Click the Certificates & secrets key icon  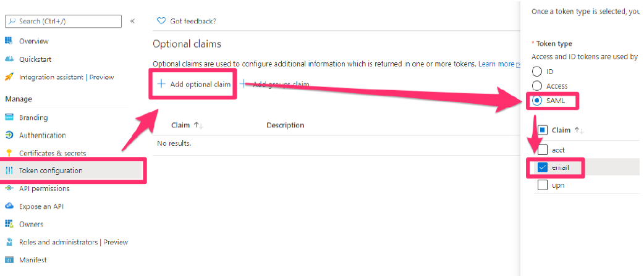(9, 153)
